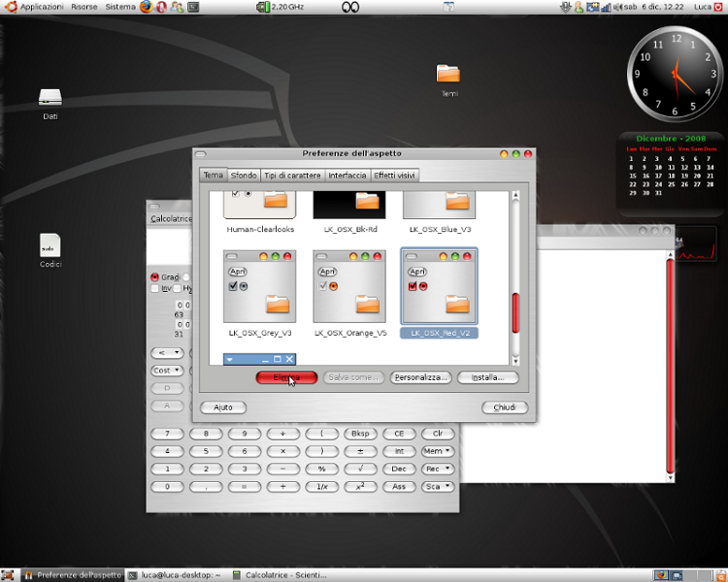Click the Dicembre 2008 calendar desklet
The image size is (728, 582).
pos(671,174)
